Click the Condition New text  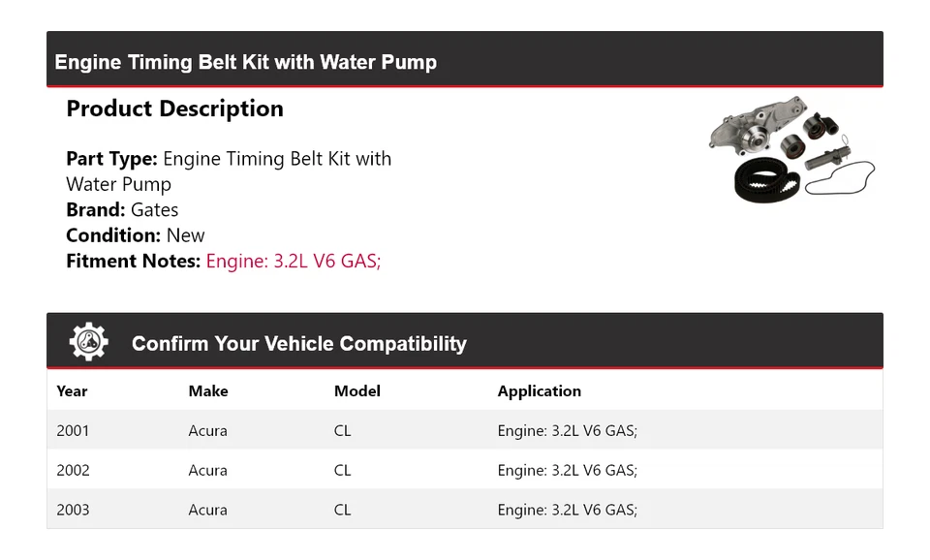tap(136, 234)
